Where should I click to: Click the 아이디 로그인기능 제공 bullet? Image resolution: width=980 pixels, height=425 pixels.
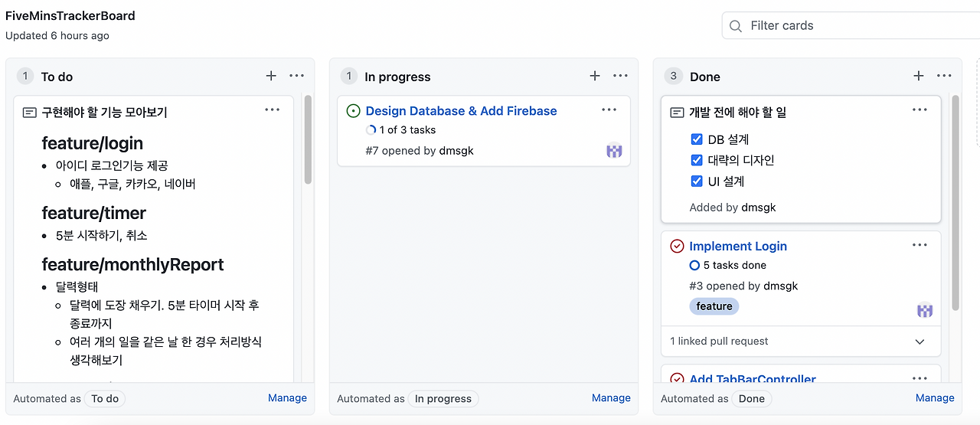(112, 165)
